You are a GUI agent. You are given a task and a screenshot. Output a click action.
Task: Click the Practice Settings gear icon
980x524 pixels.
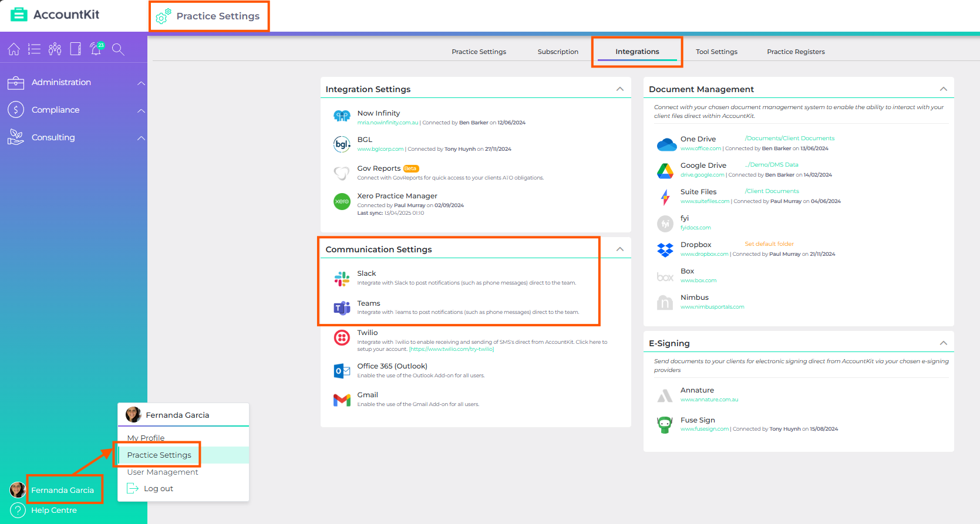(x=163, y=16)
